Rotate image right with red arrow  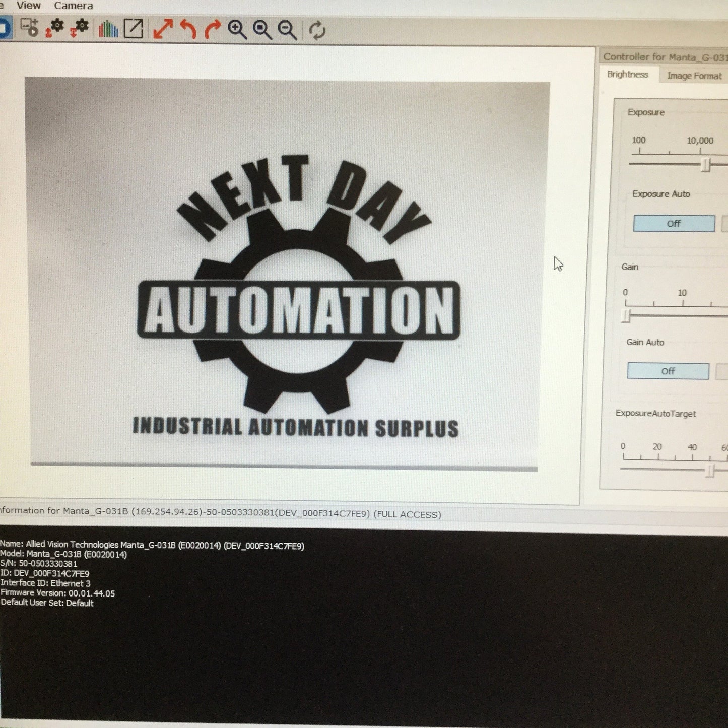pyautogui.click(x=212, y=30)
